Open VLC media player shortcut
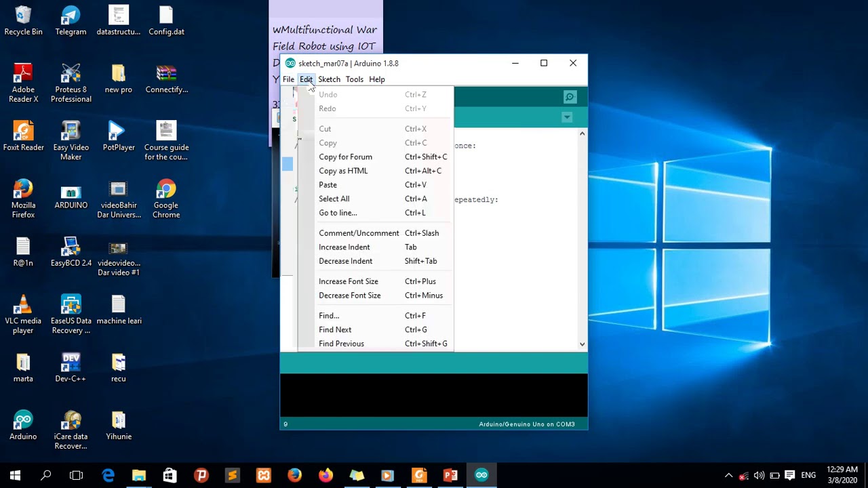 [23, 314]
